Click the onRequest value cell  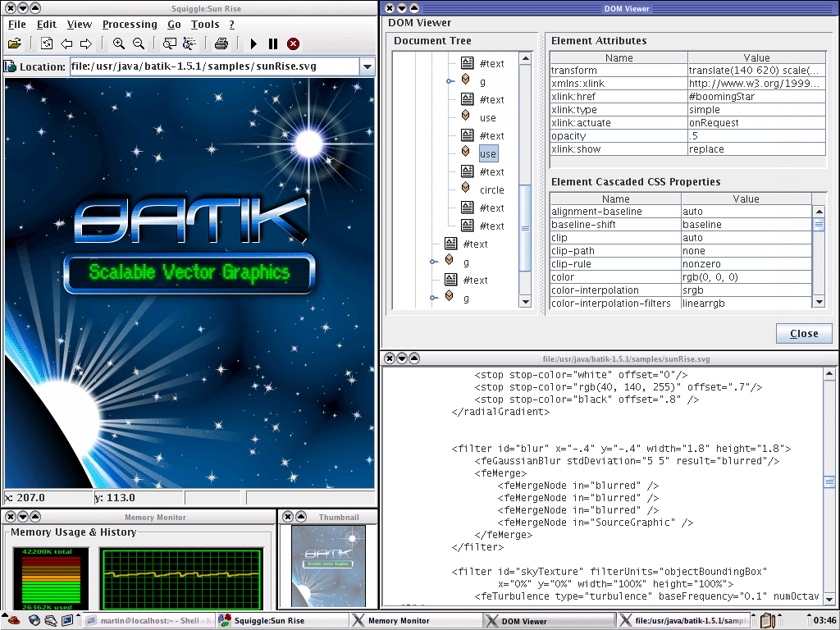756,123
